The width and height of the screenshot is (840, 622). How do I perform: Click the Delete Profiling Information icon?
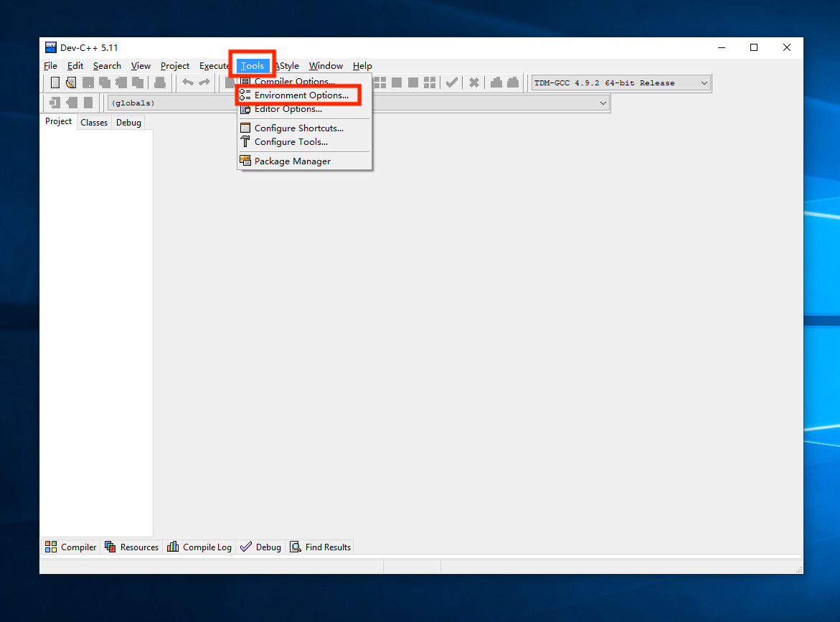[x=513, y=83]
